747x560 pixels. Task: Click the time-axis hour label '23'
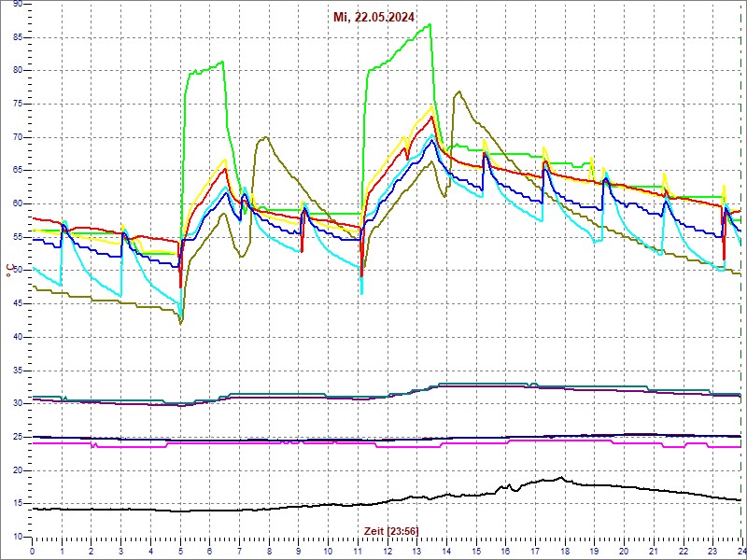712,551
